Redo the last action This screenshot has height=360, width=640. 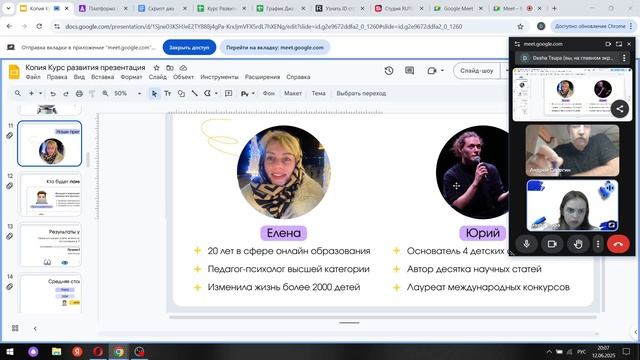pos(66,93)
